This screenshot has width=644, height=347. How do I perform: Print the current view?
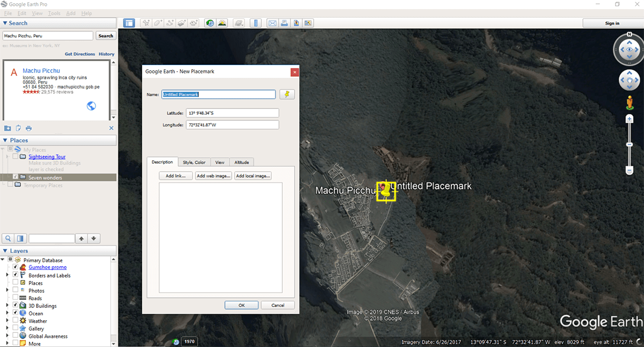(x=284, y=23)
